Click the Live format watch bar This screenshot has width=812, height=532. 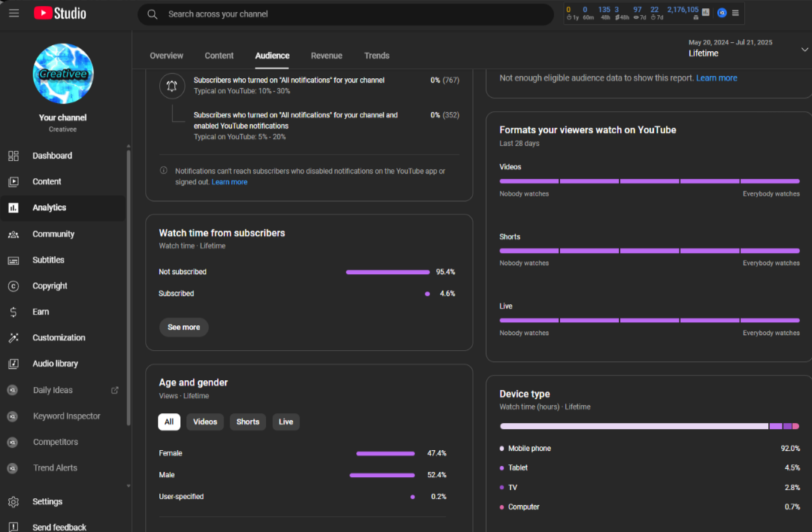650,320
